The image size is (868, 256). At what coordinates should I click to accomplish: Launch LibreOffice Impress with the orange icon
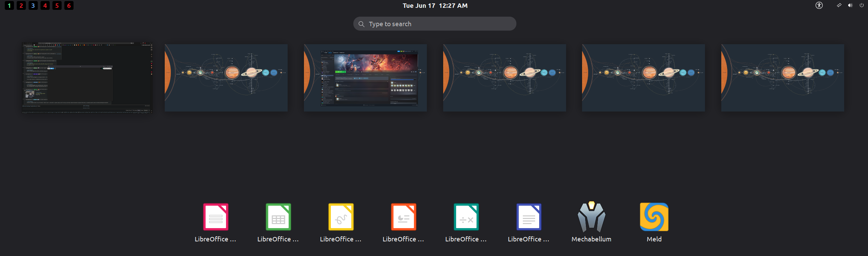[x=403, y=217]
